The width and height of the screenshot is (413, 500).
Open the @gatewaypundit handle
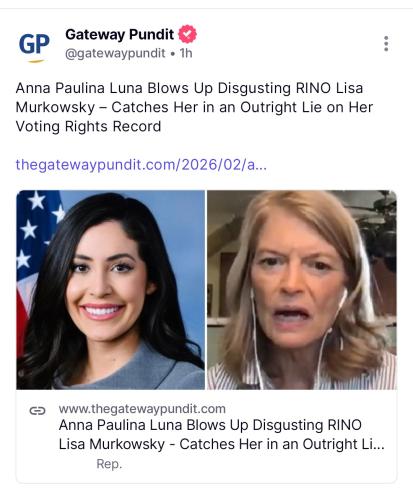pos(115,53)
